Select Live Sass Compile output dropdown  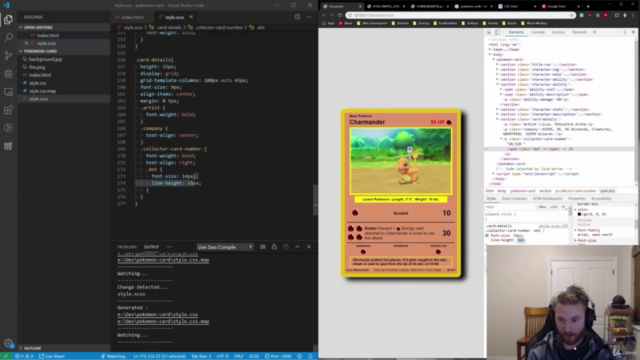[225, 247]
